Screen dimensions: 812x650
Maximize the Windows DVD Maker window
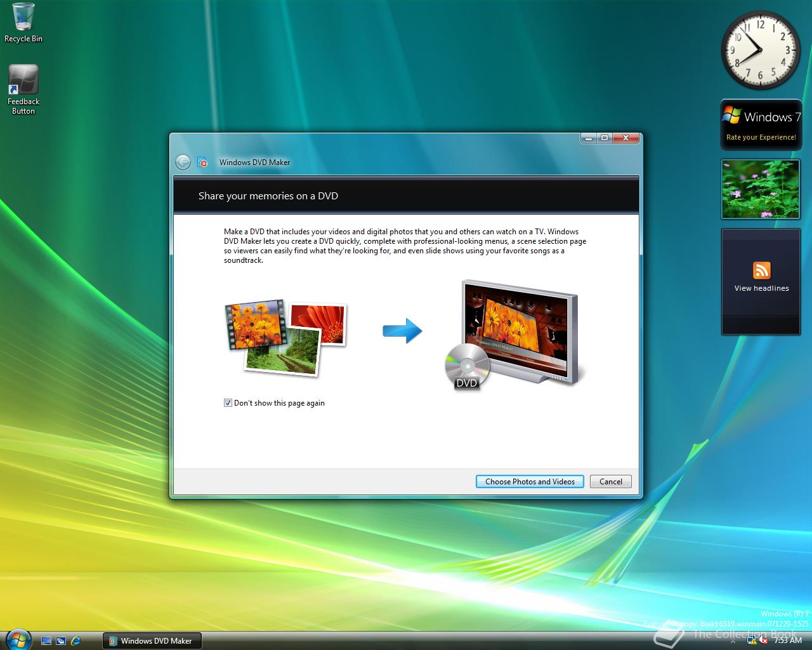coord(605,138)
